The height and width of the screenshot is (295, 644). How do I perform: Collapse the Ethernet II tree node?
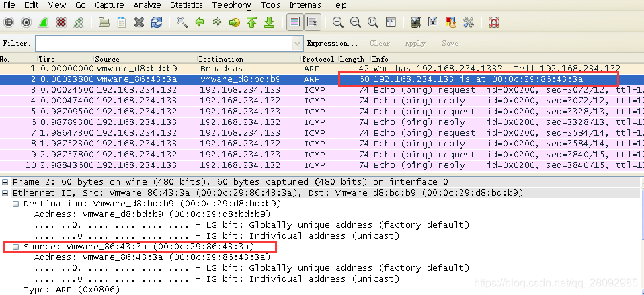5,193
